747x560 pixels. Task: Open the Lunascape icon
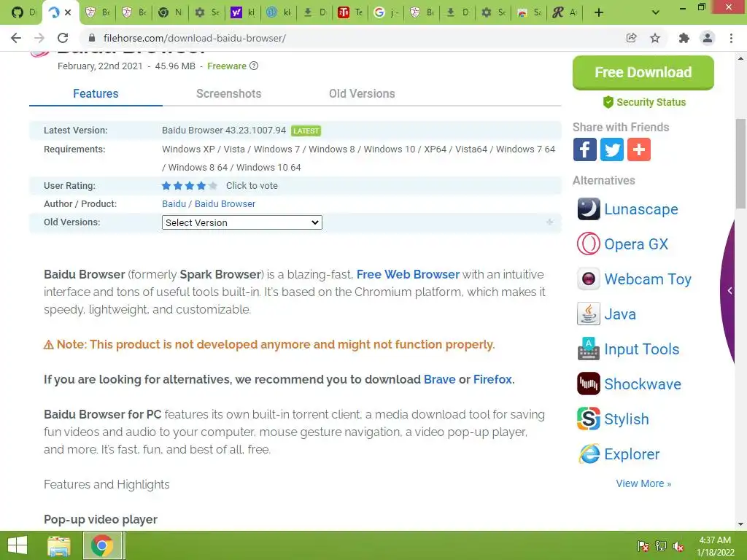pyautogui.click(x=589, y=209)
